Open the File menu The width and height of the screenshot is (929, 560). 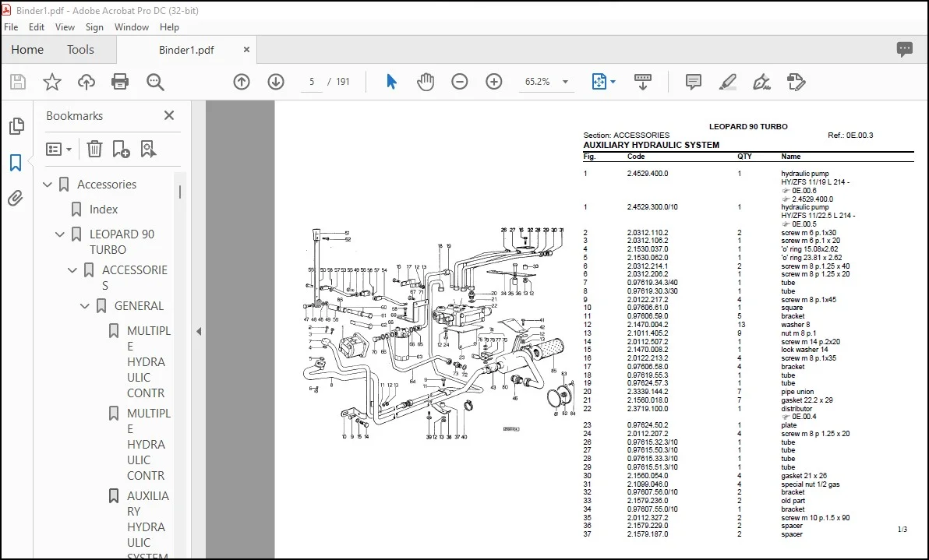pyautogui.click(x=11, y=27)
